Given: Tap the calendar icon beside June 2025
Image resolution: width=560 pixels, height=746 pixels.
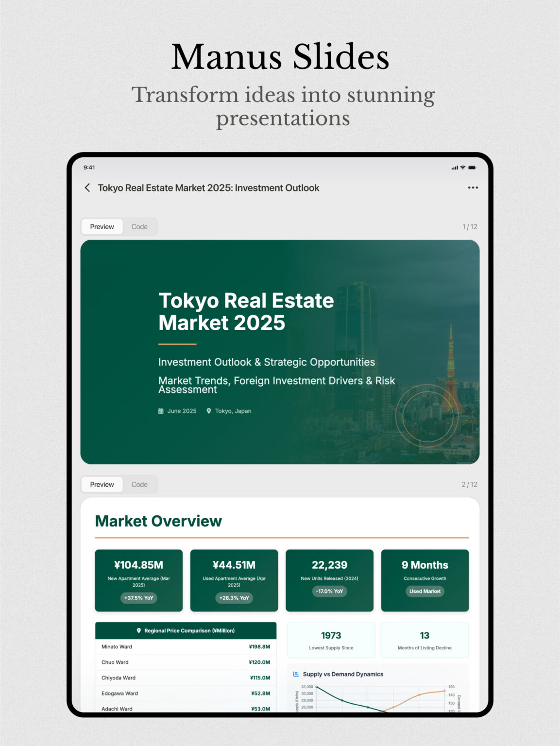Looking at the screenshot, I should pos(160,410).
